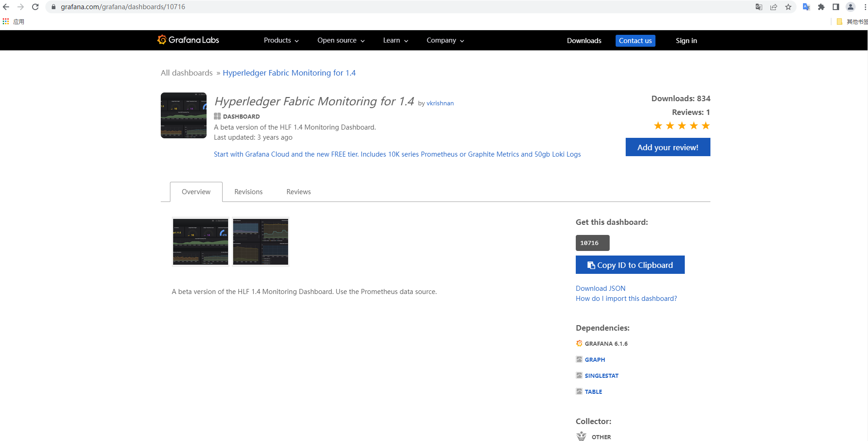Open the user profile avatar icon
The image size is (868, 441).
(x=851, y=7)
